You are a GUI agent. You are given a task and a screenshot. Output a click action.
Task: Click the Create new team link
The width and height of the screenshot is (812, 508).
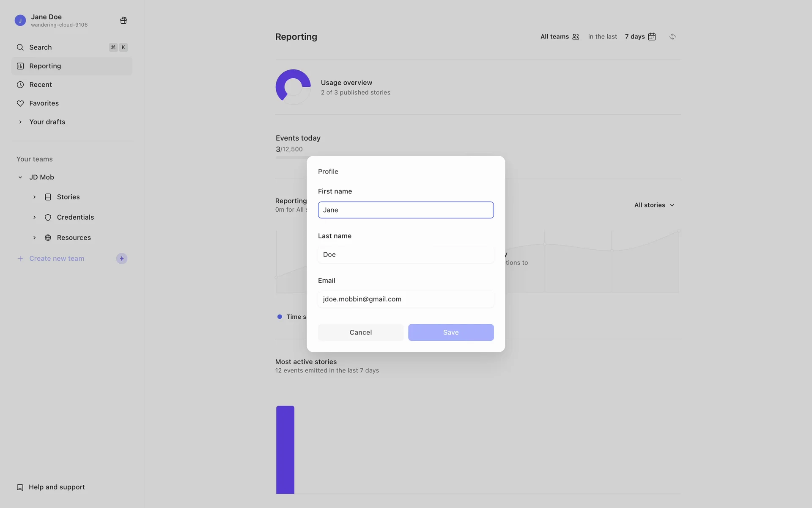click(x=57, y=259)
